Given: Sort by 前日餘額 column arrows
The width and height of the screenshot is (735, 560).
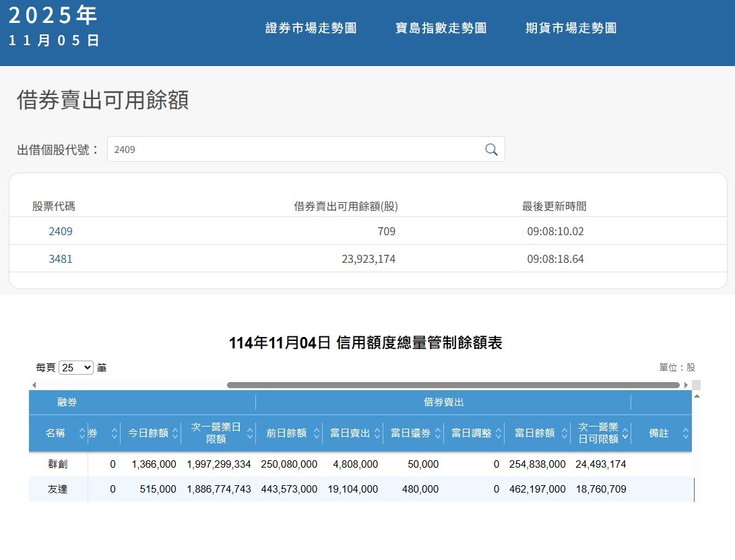Looking at the screenshot, I should point(317,433).
